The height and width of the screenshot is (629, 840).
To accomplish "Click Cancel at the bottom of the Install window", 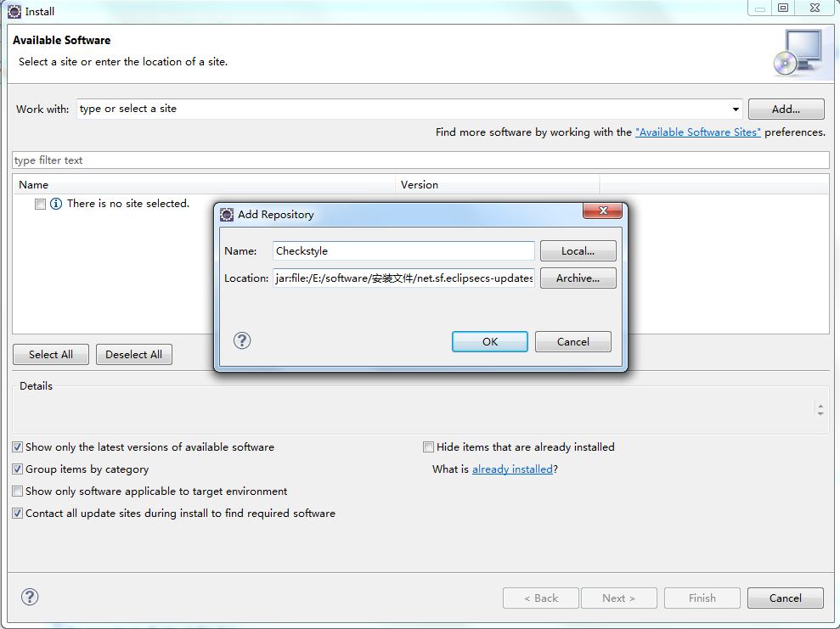I will (786, 598).
